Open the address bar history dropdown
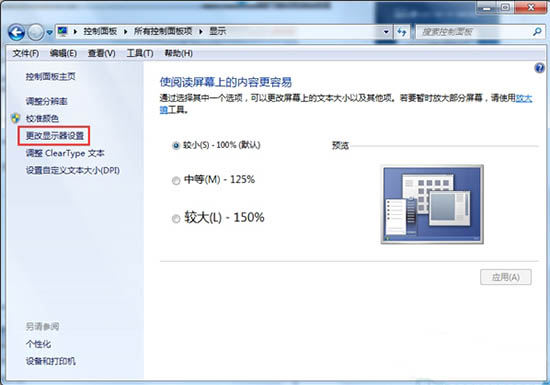 pyautogui.click(x=386, y=32)
